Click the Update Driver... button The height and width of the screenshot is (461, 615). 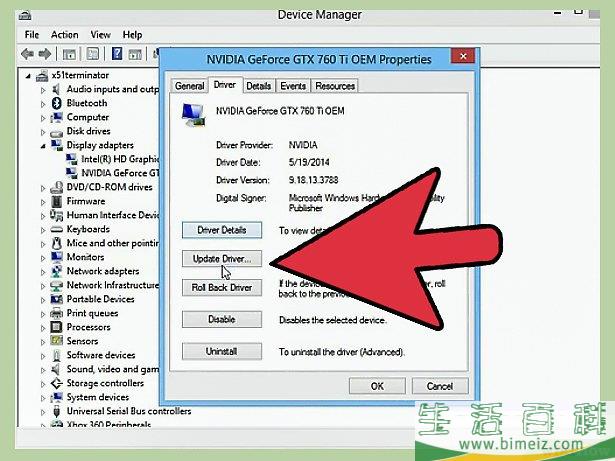222,259
